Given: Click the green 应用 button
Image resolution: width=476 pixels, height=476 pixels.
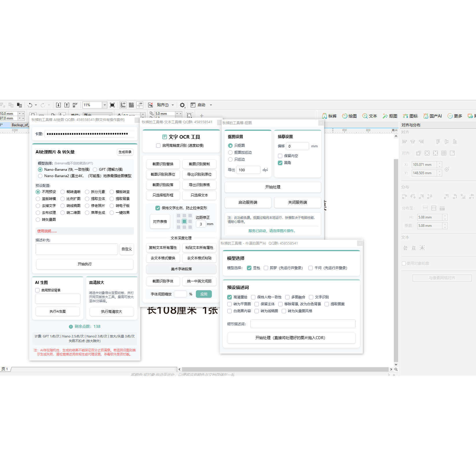Looking at the screenshot, I should point(204,294).
